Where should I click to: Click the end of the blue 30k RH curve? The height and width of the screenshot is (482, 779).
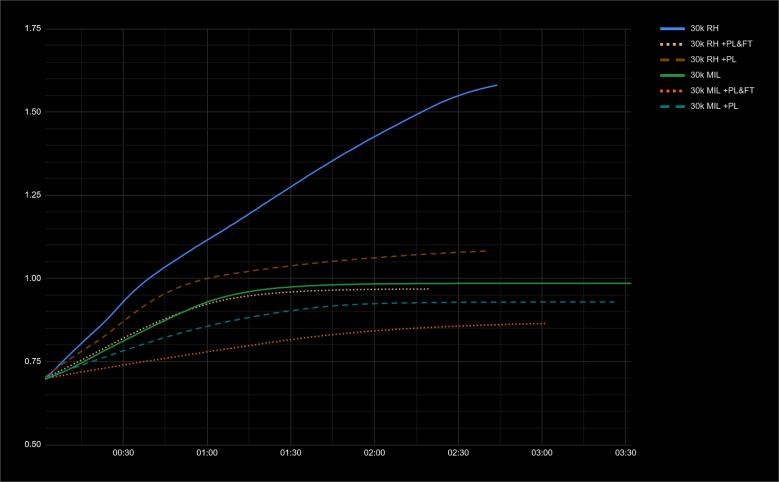click(496, 86)
